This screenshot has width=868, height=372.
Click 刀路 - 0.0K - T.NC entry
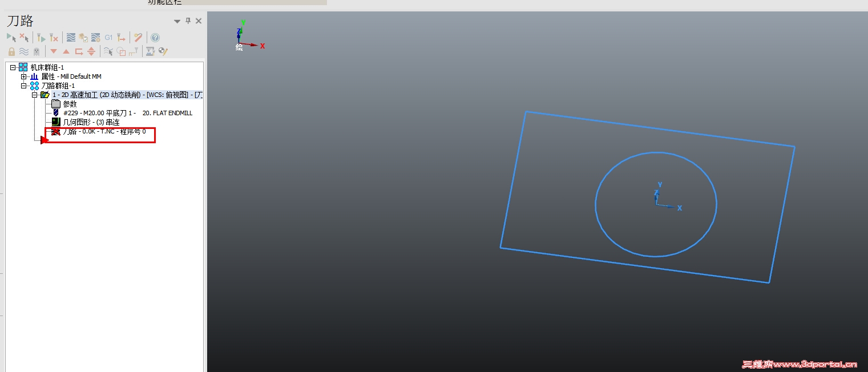coord(104,131)
